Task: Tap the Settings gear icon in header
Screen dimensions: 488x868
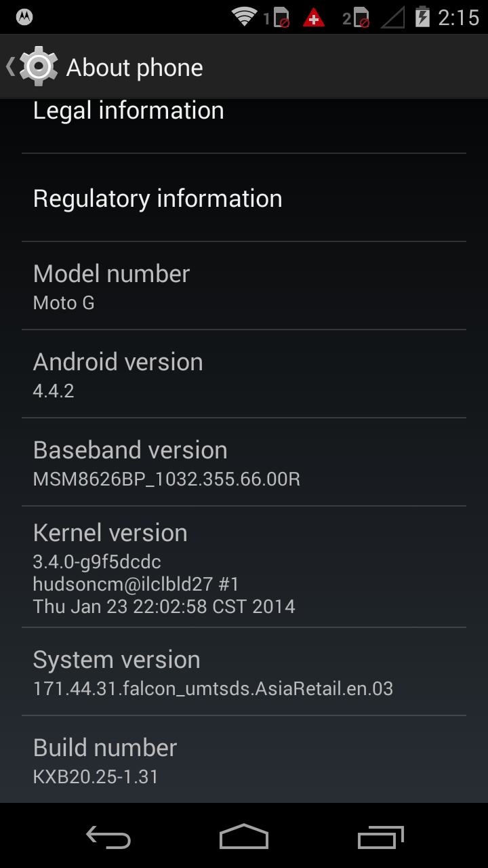Action: (x=39, y=66)
